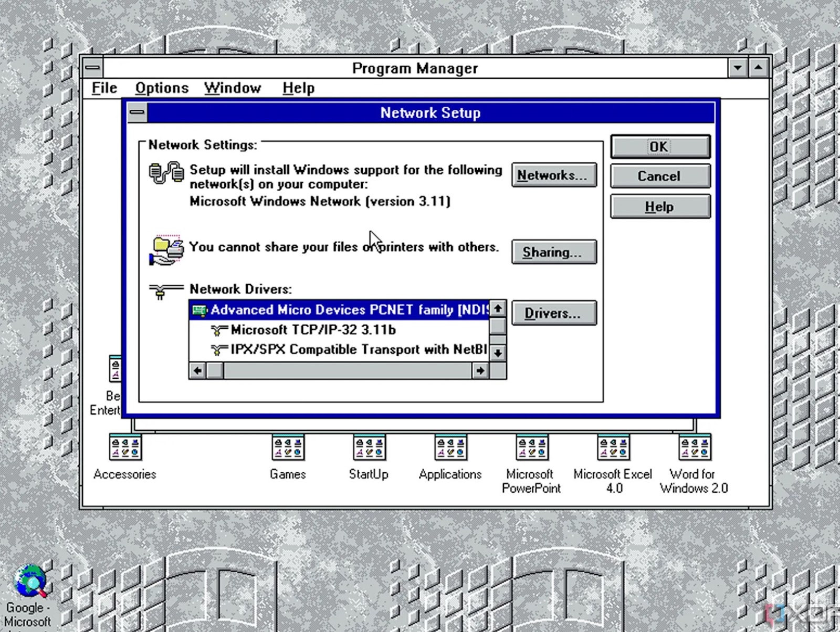Image resolution: width=840 pixels, height=632 pixels.
Task: Open the Accessories program group
Action: point(125,447)
